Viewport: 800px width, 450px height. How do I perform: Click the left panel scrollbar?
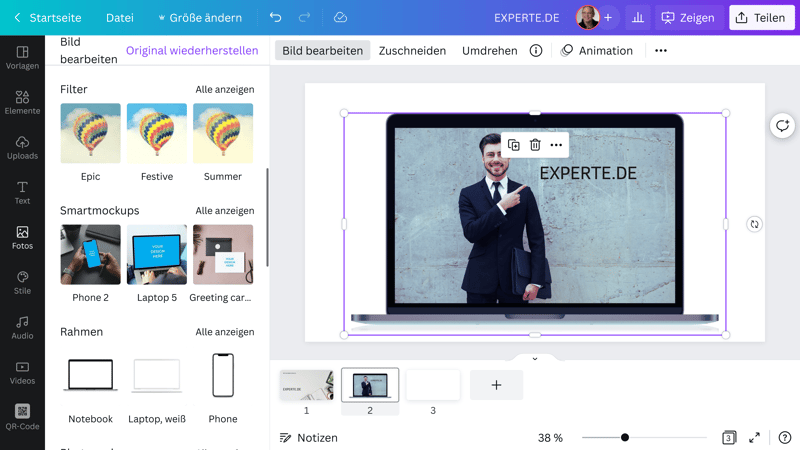point(267,217)
